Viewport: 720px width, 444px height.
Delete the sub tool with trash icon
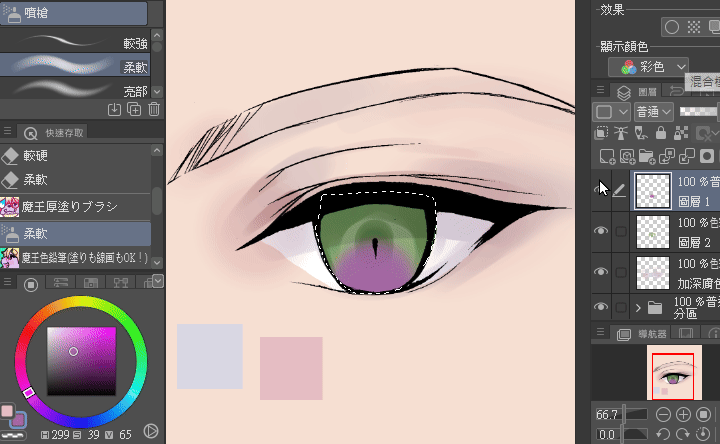[154, 109]
